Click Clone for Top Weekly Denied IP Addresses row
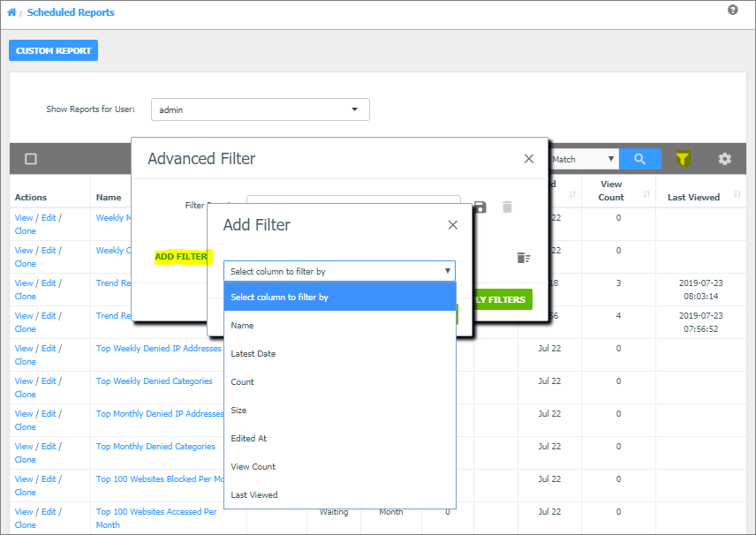Screen dimensions: 756x535 pyautogui.click(x=25, y=361)
